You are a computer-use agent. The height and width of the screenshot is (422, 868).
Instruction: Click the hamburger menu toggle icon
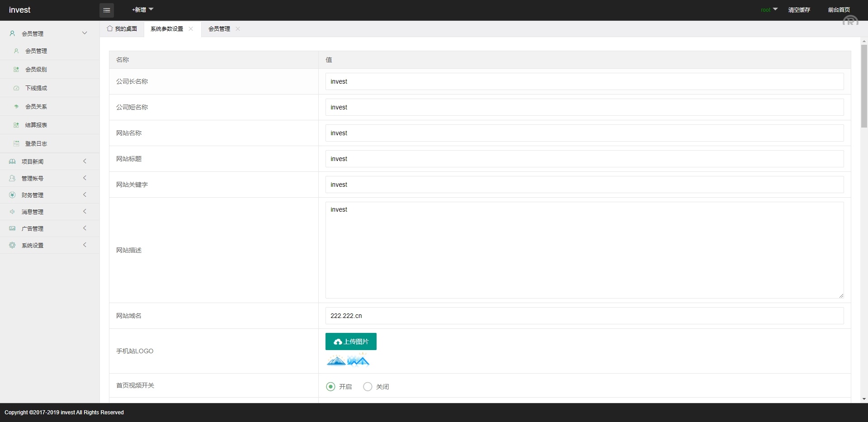point(107,10)
